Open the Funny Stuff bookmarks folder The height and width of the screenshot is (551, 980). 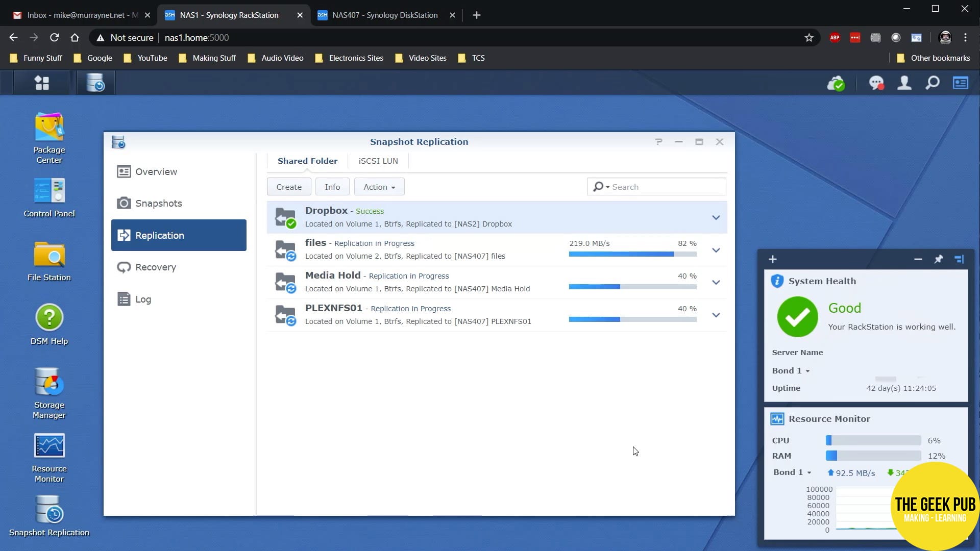coord(36,58)
